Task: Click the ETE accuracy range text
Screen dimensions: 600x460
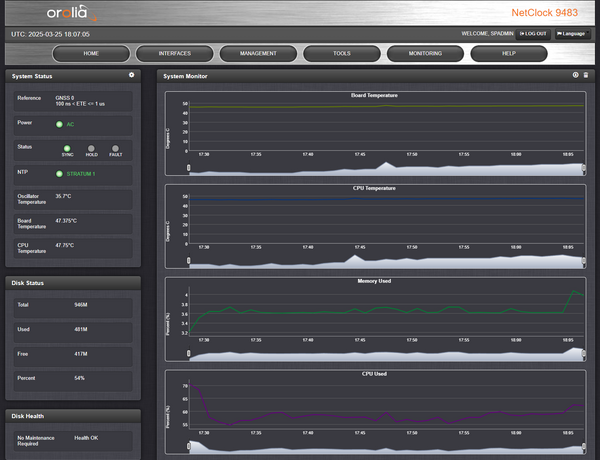Action: coord(80,104)
